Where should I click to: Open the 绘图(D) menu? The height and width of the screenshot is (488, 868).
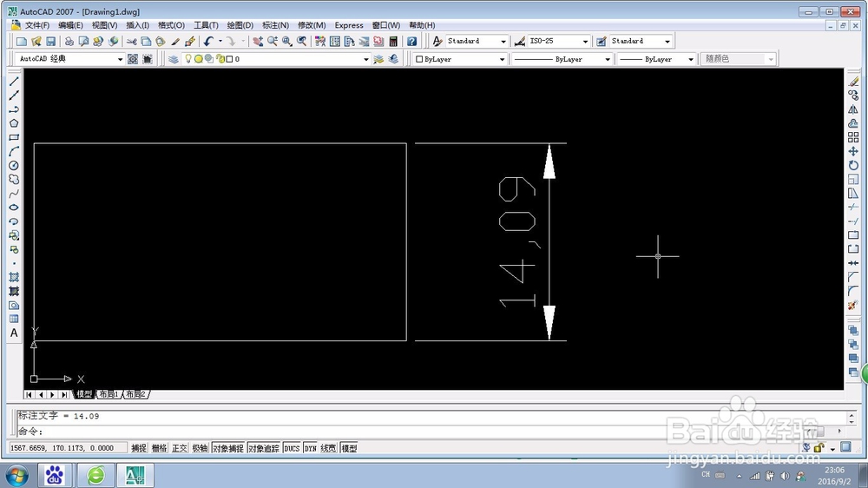240,25
